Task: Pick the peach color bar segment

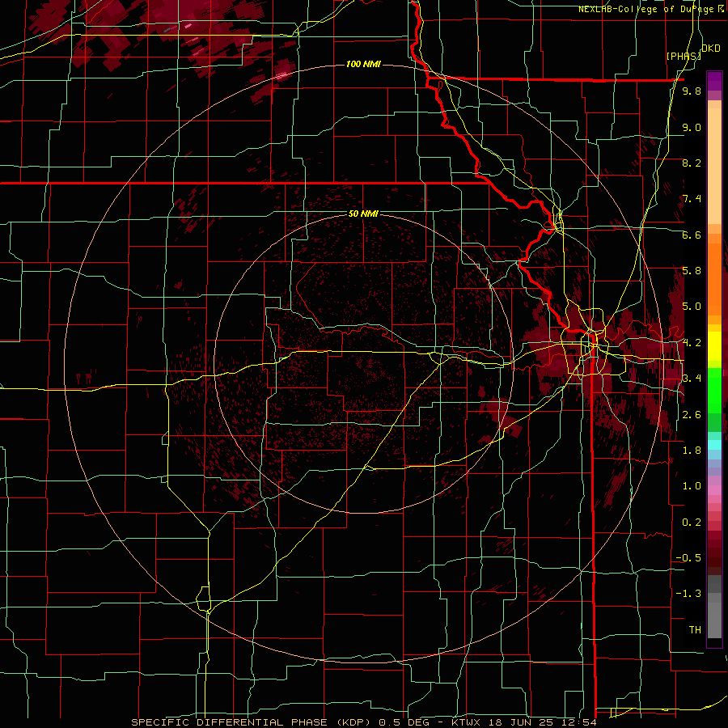Action: (x=714, y=167)
